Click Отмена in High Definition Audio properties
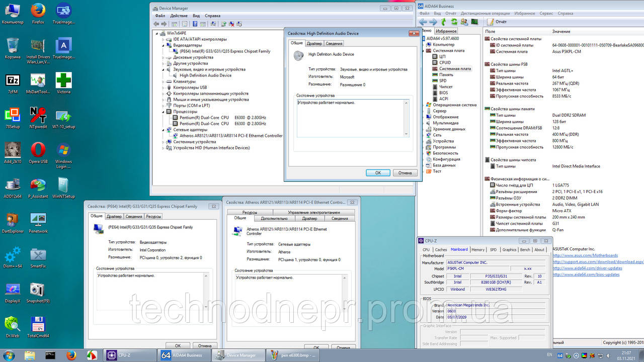Viewport: 644px width, 362px height. click(x=405, y=172)
